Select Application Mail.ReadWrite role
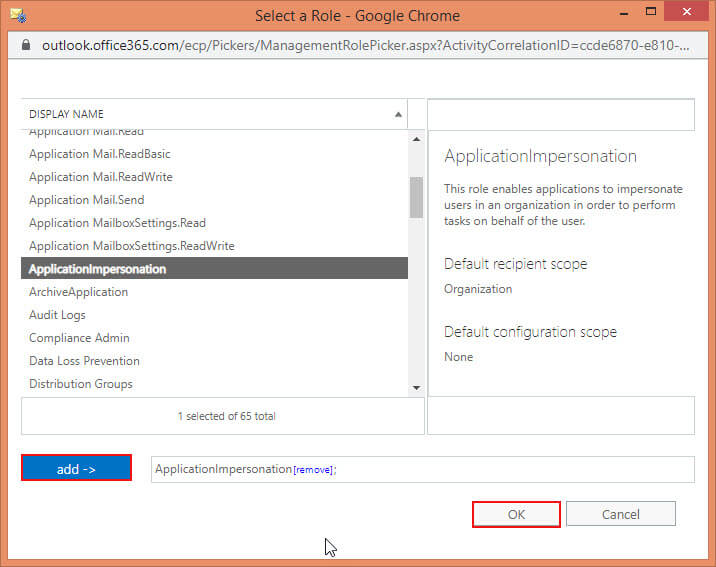Viewport: 716px width, 567px height. (x=214, y=177)
